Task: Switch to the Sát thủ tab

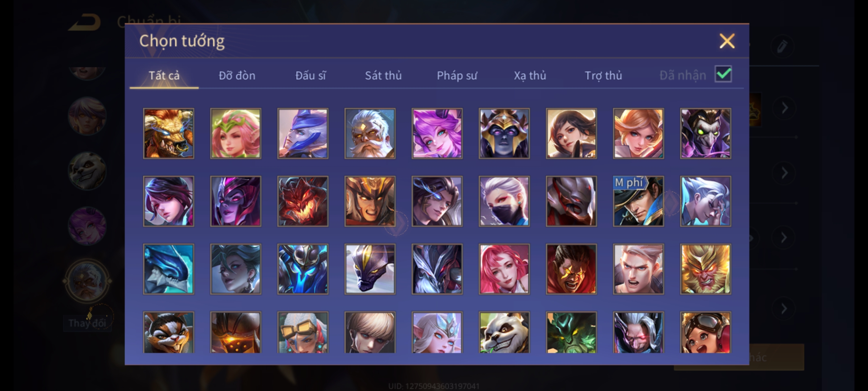Action: tap(383, 75)
